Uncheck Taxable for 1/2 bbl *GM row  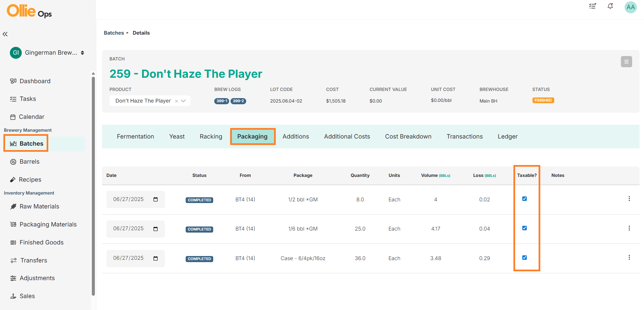[x=525, y=199]
